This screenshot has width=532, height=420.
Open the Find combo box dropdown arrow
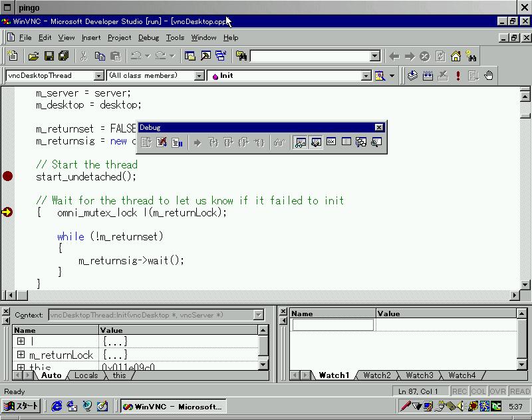374,56
